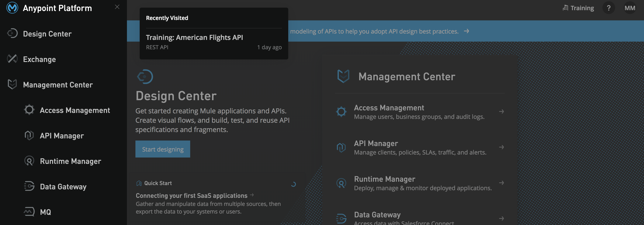Viewport: 644px width, 225px height.
Task: Click the large Design Center logo icon
Action: [145, 76]
